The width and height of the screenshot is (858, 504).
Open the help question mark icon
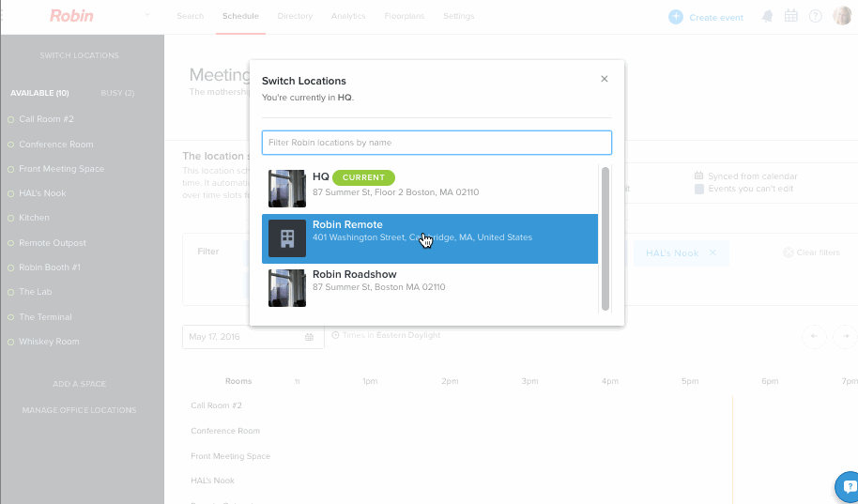(816, 16)
